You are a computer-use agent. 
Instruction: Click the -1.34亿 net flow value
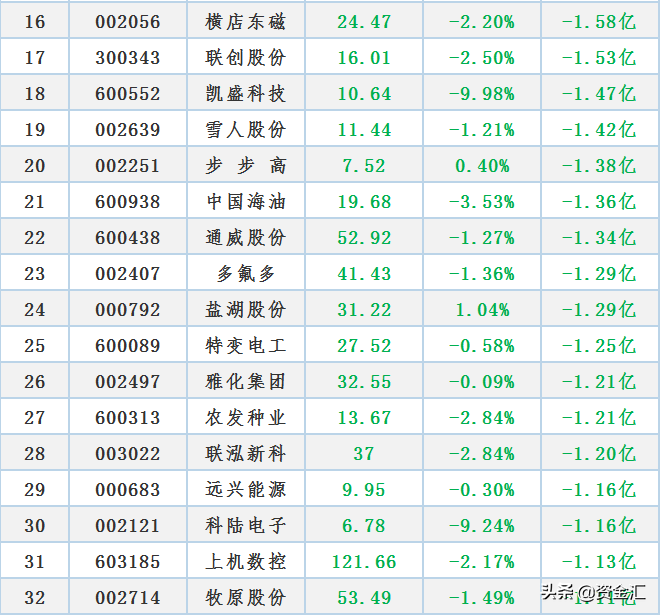click(599, 238)
